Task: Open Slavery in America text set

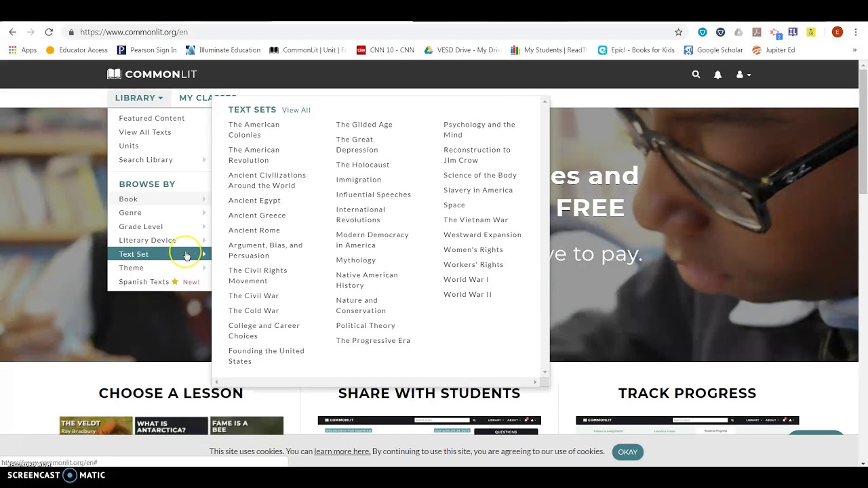Action: pos(478,190)
